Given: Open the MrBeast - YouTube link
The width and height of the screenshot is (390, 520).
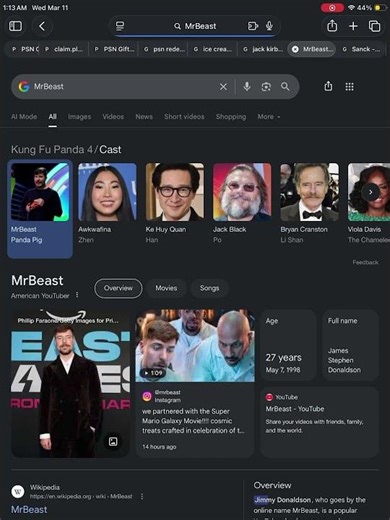Looking at the screenshot, I should point(295,409).
